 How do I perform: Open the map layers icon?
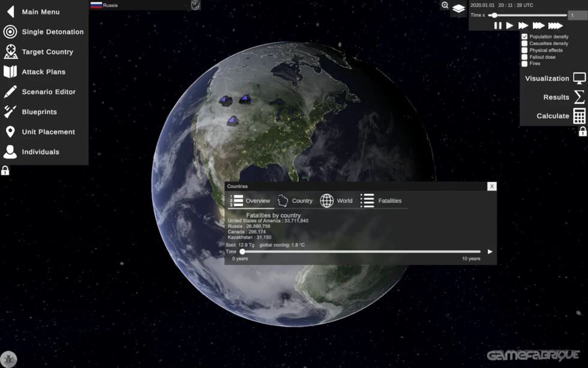click(x=458, y=8)
